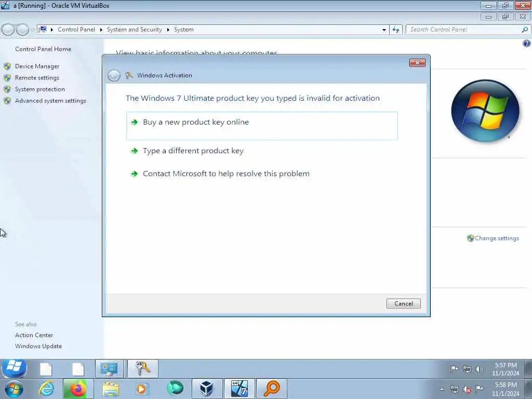The height and width of the screenshot is (399, 532).
Task: Choose Buy a new product key online
Action: pyautogui.click(x=262, y=126)
